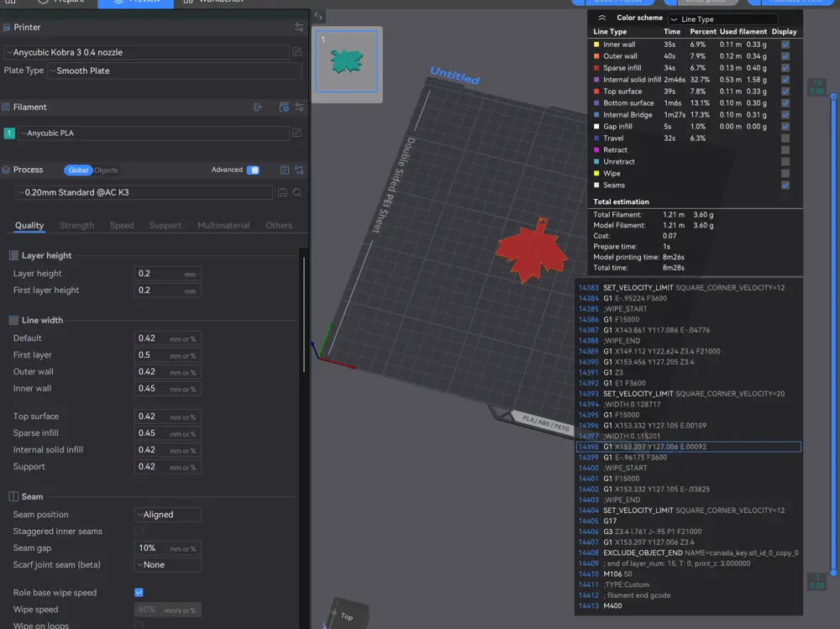Screen dimensions: 840x629
Task: Open the process preset compare icon
Action: click(x=285, y=170)
